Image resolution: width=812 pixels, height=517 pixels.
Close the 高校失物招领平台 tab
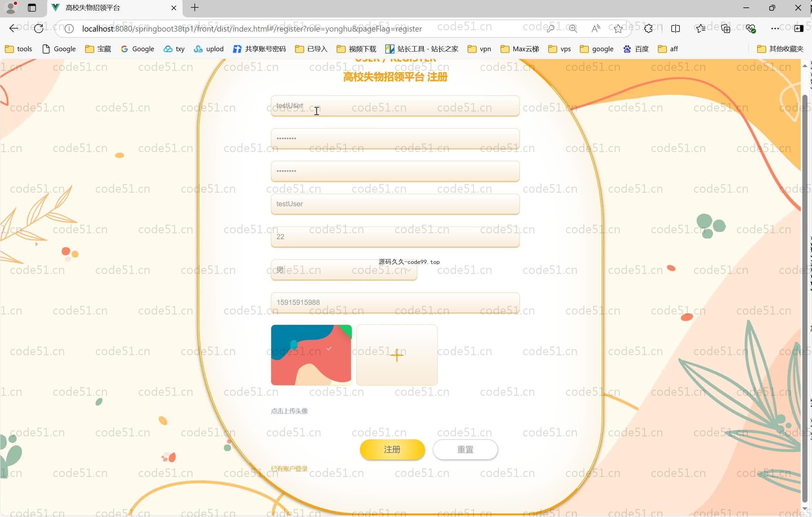coord(174,8)
